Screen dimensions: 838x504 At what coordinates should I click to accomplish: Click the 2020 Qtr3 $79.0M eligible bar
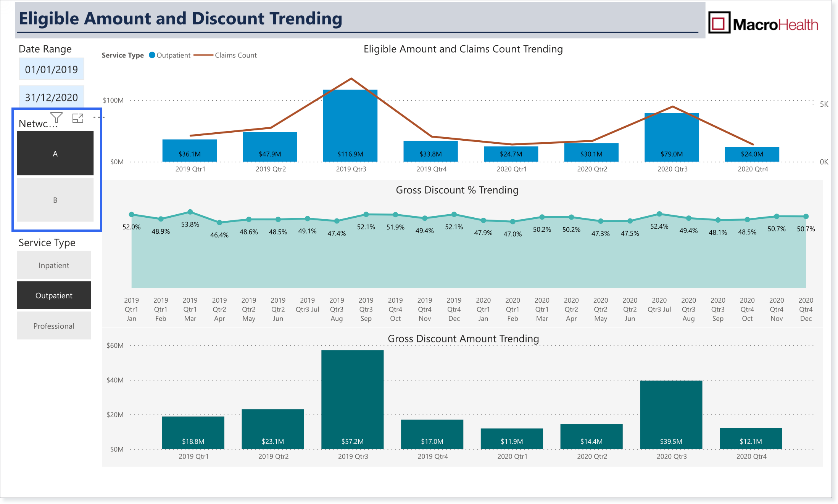[x=672, y=137]
